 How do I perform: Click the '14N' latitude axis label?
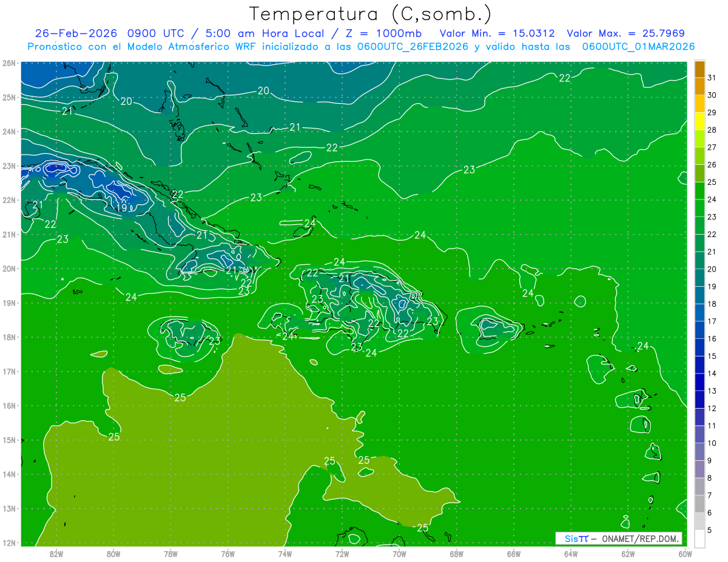pyautogui.click(x=8, y=474)
